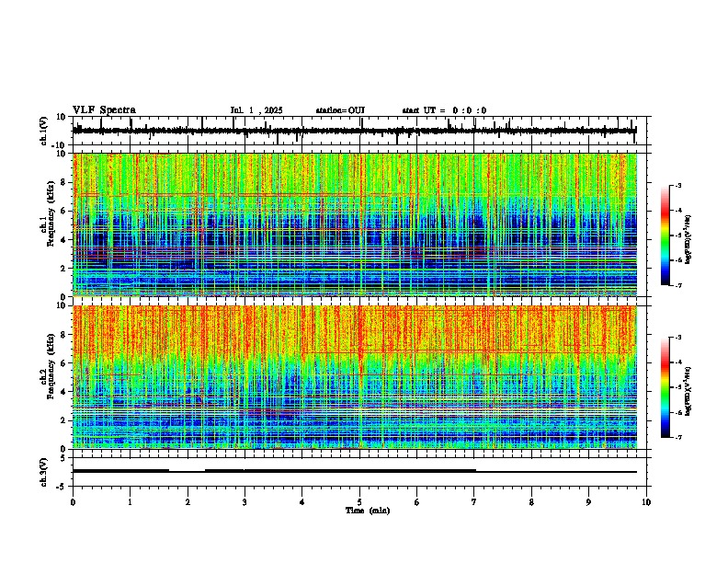Click the date label "Jul 1, 2025"

pos(256,110)
